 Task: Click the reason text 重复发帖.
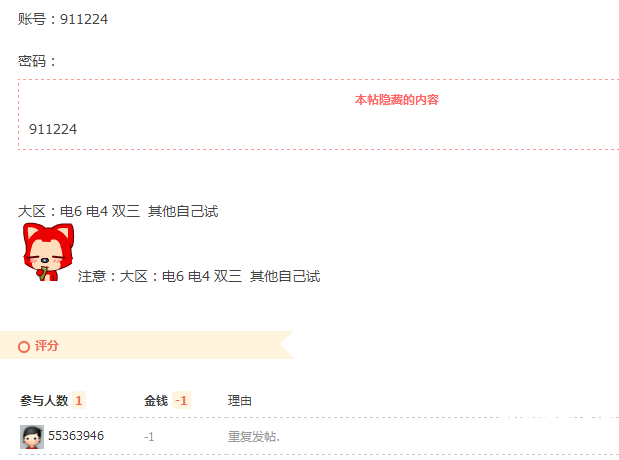(x=253, y=437)
